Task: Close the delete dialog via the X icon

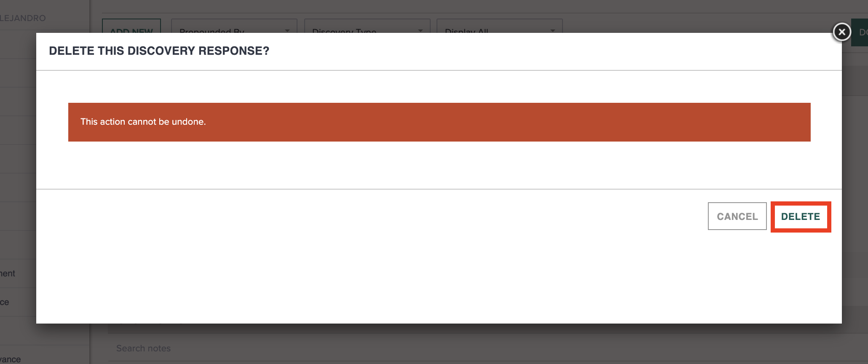Action: tap(841, 32)
